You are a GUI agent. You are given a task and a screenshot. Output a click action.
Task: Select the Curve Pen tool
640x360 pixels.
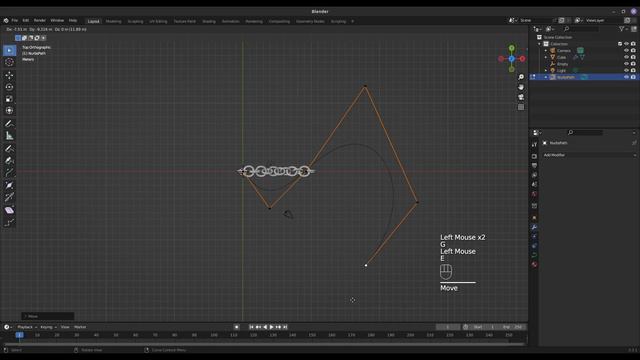click(x=9, y=160)
